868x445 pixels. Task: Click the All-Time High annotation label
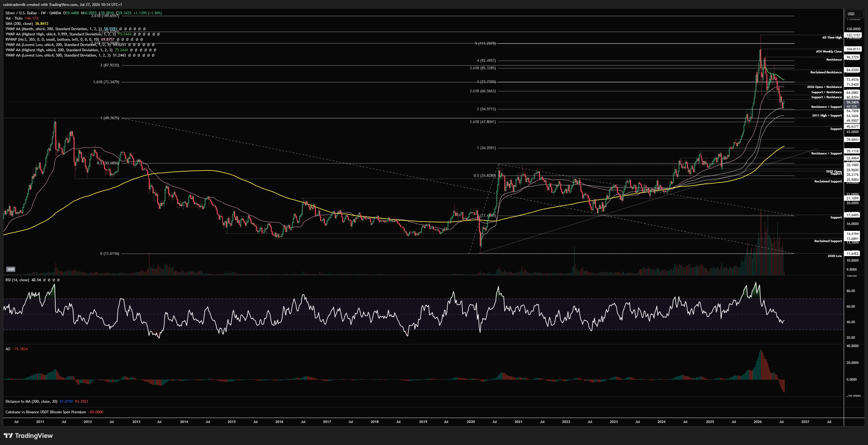tap(832, 37)
